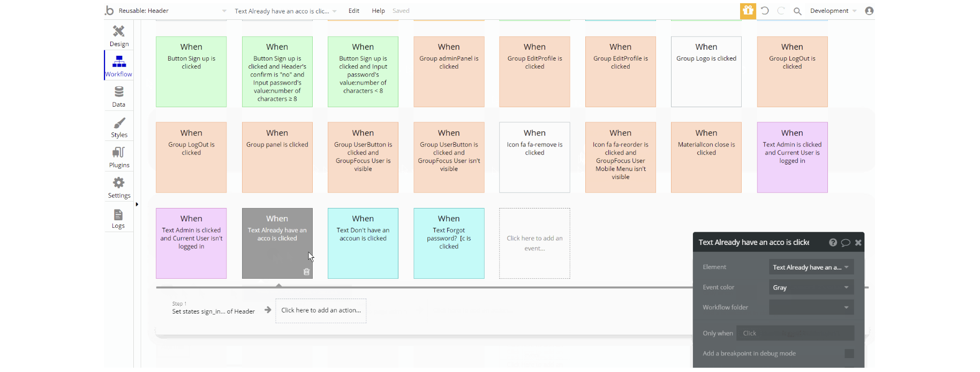Click the undo arrow icon

pyautogui.click(x=765, y=11)
